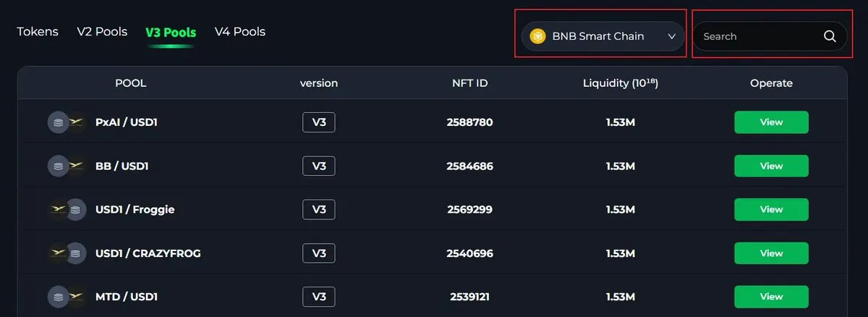This screenshot has width=868, height=317.
Task: Focus the Search input field
Action: [x=770, y=36]
